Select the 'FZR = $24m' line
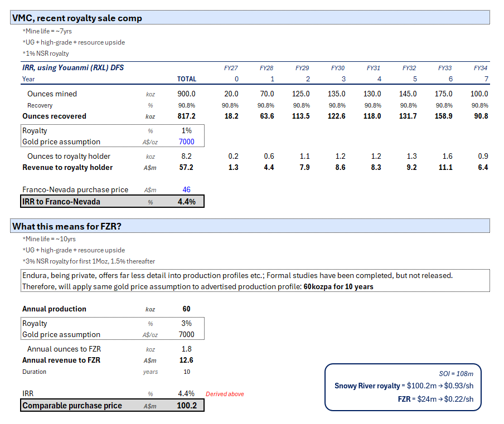Image resolution: width=504 pixels, height=424 pixels. pos(435,399)
